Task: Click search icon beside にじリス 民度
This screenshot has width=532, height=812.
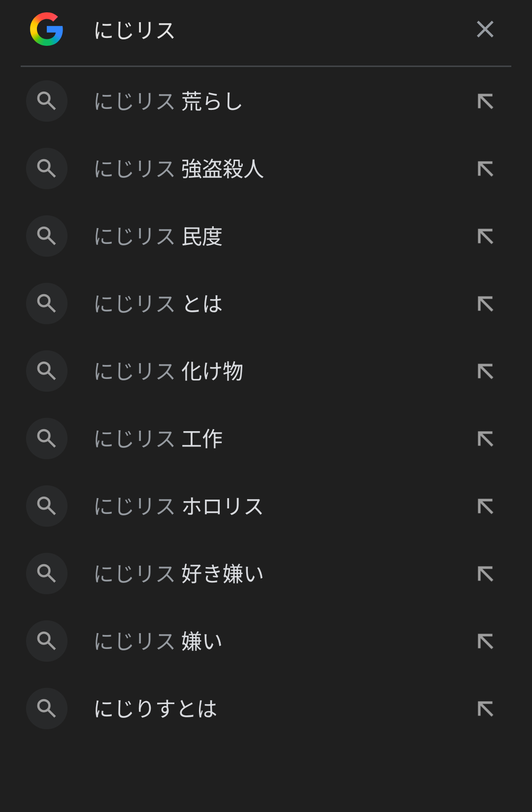Action: pos(47,236)
